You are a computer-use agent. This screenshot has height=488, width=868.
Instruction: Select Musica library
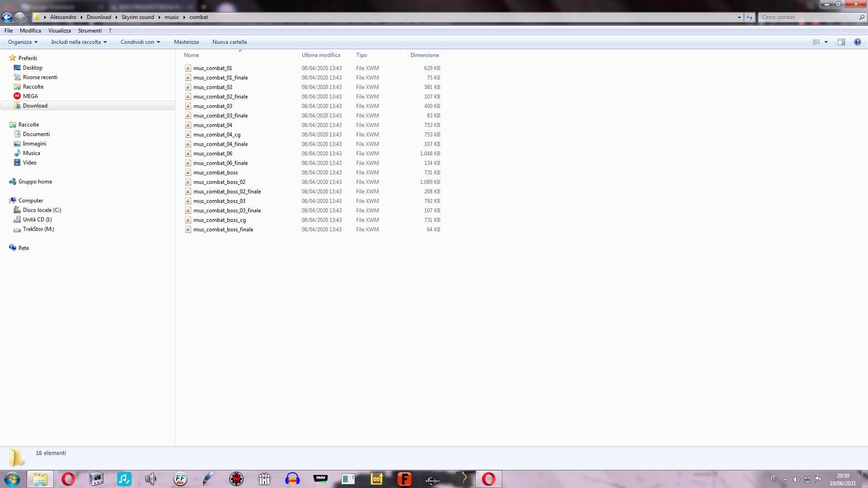pos(31,153)
